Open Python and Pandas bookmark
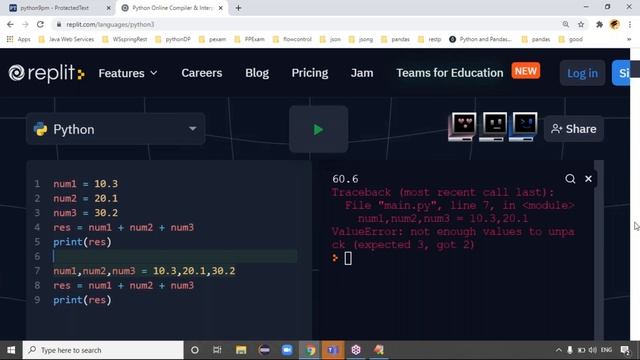The image size is (640, 360). [480, 39]
